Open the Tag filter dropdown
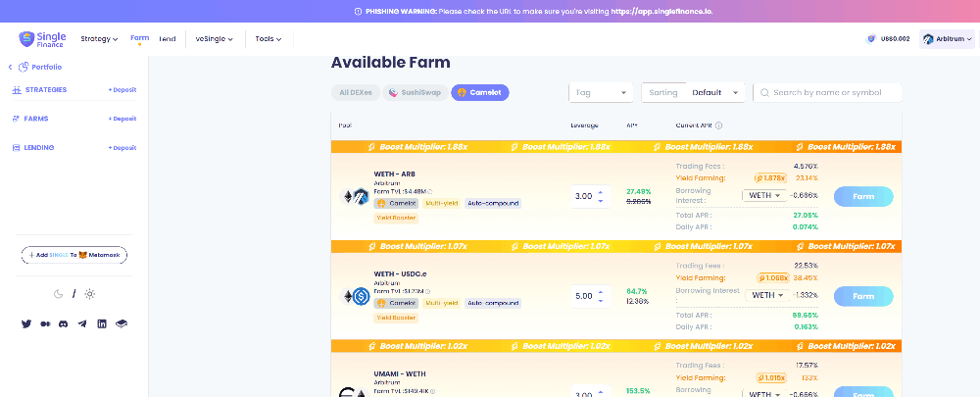Screen dimensions: 980x397 pyautogui.click(x=601, y=92)
